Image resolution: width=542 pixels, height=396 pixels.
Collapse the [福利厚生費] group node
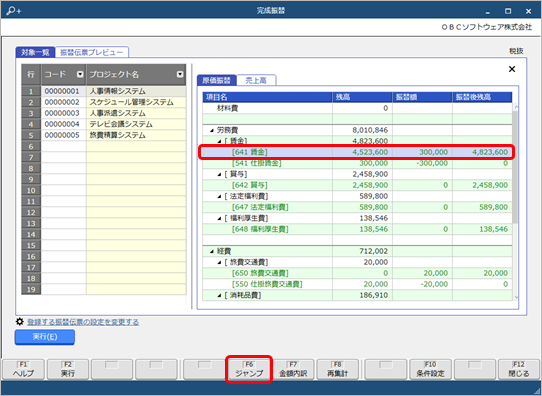[219, 219]
